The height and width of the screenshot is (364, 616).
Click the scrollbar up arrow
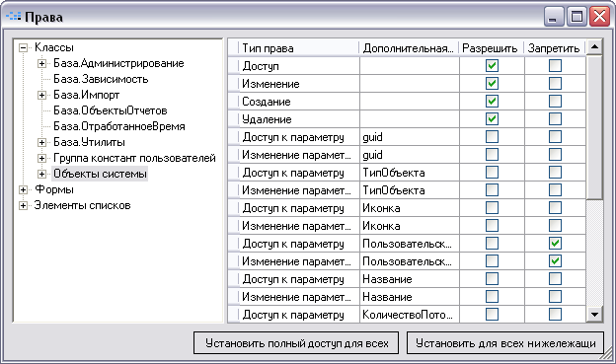(594, 47)
